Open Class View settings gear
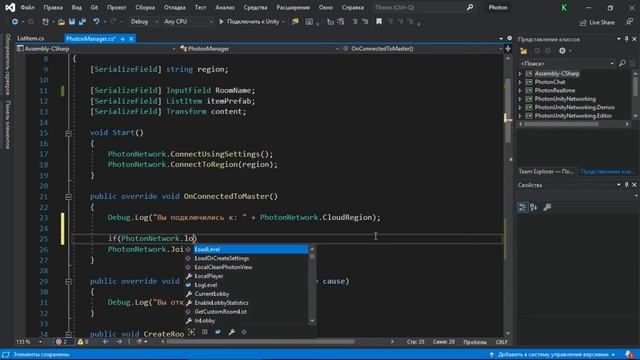This screenshot has height=360, width=640. (562, 51)
